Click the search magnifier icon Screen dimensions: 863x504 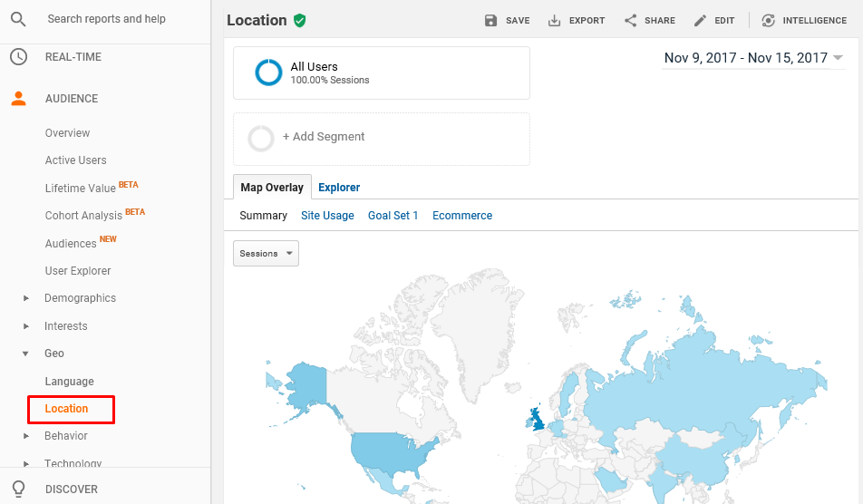point(18,19)
